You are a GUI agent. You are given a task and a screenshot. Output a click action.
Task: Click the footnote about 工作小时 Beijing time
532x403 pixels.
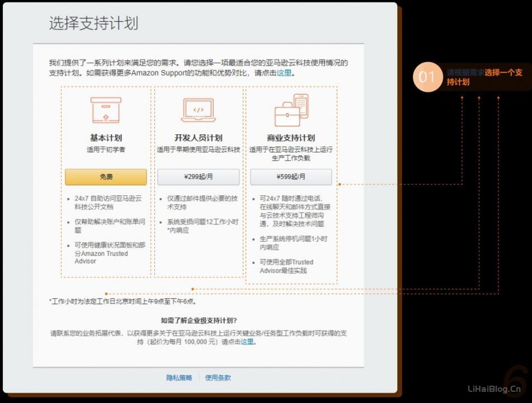[123, 301]
